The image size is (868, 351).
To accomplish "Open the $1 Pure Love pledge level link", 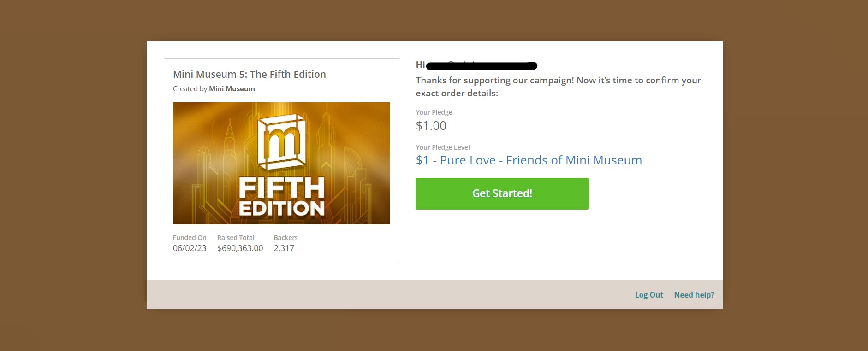I will tap(529, 160).
